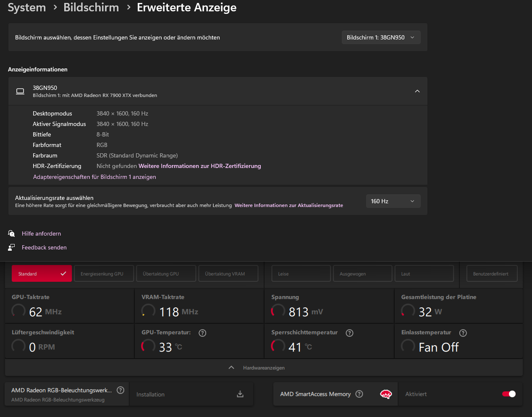Screen dimensions: 532x417
Task: Click the help icon beside Einlasstemperatur
Action: 463,333
